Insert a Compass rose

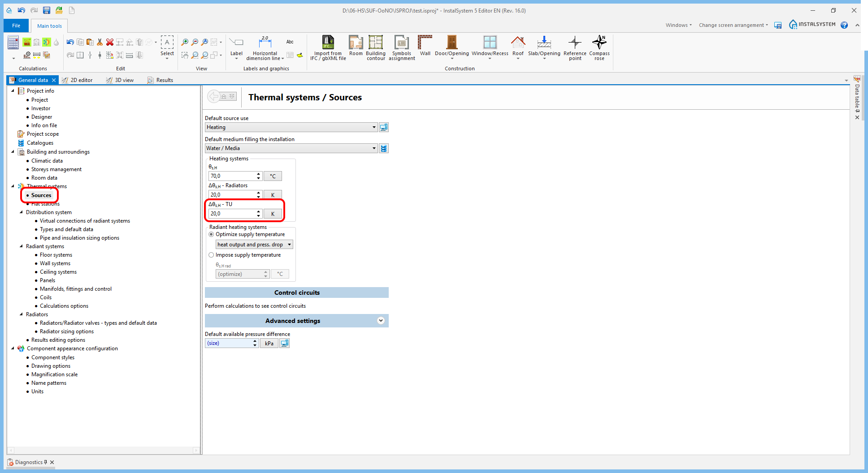tap(599, 46)
